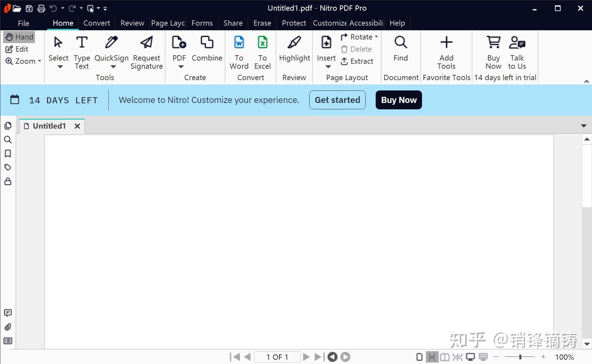Expand the Select tool dropdown arrow
The height and width of the screenshot is (364, 592).
coord(60,67)
